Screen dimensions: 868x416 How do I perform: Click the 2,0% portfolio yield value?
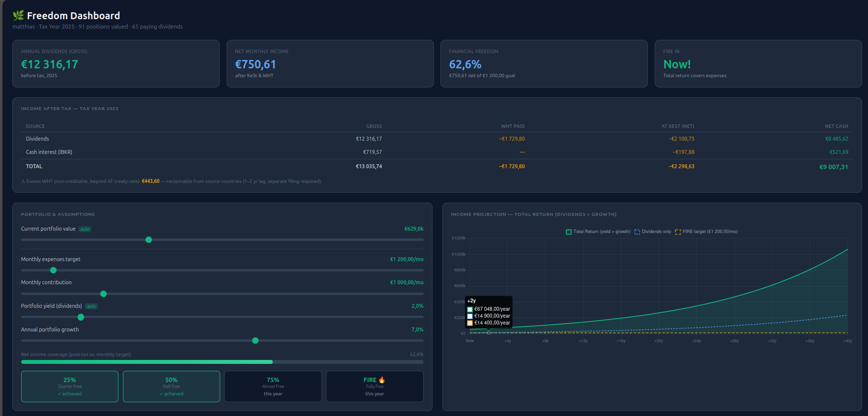[x=417, y=306]
